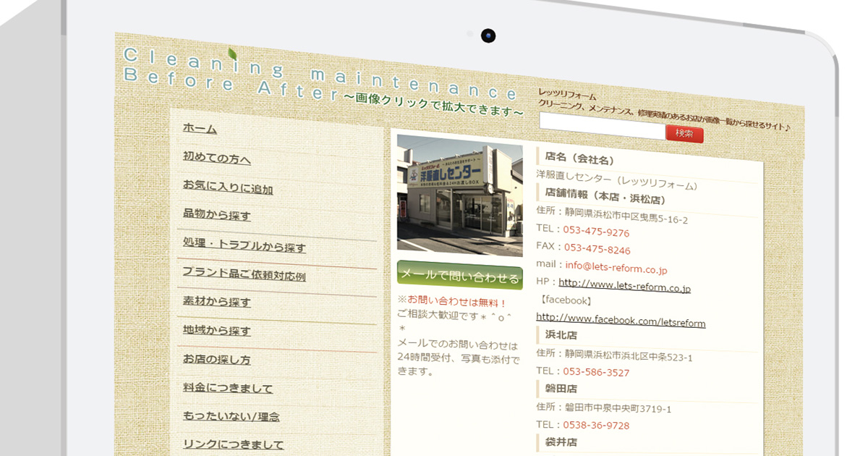
Task: Open the ホーム menu link
Action: 200,129
